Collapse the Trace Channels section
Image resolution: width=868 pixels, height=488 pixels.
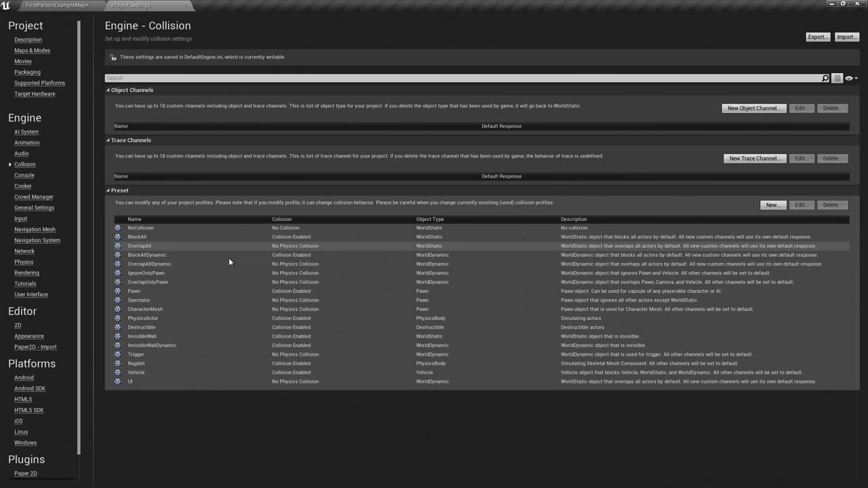click(x=108, y=140)
